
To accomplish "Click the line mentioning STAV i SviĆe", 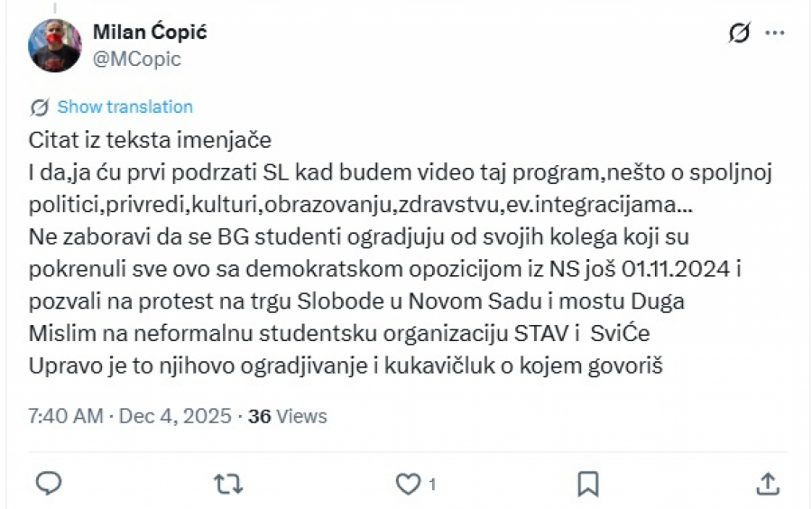I will point(339,334).
